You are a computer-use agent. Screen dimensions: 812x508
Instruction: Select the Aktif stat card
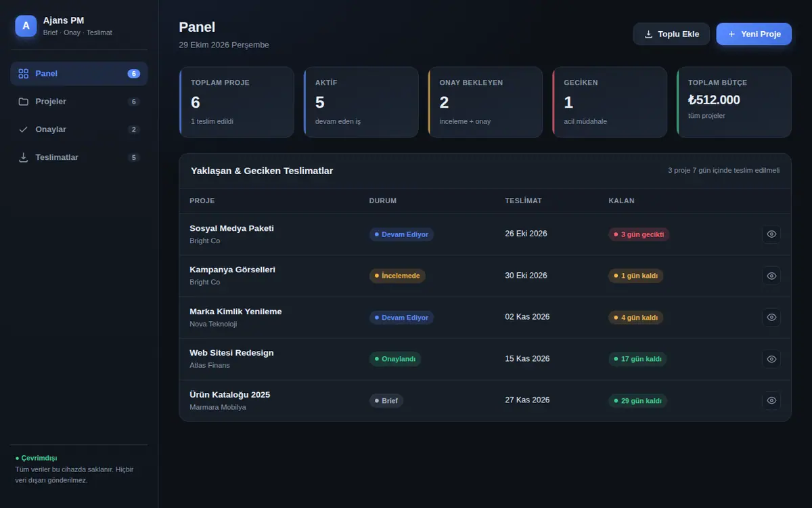click(361, 102)
